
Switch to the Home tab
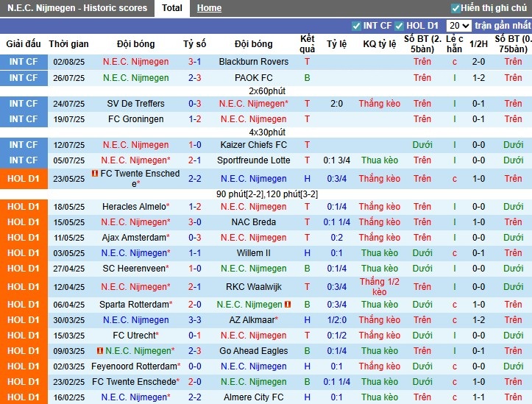[x=209, y=8]
